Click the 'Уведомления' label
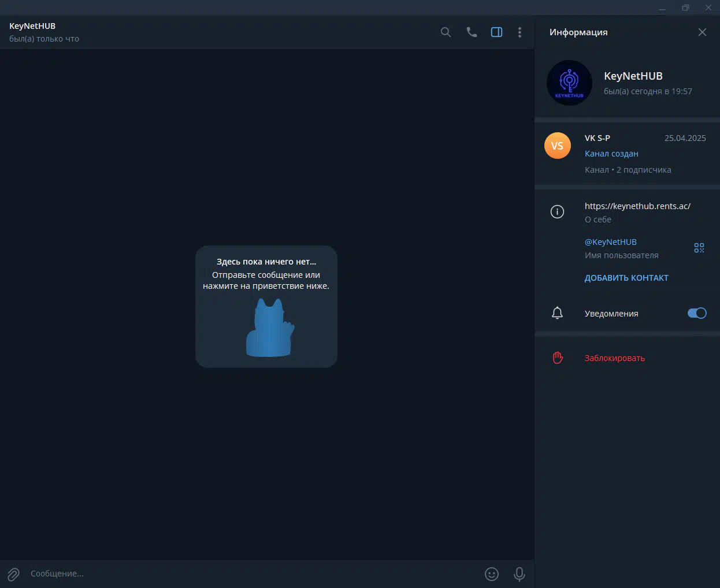The height and width of the screenshot is (588, 720). pyautogui.click(x=611, y=314)
